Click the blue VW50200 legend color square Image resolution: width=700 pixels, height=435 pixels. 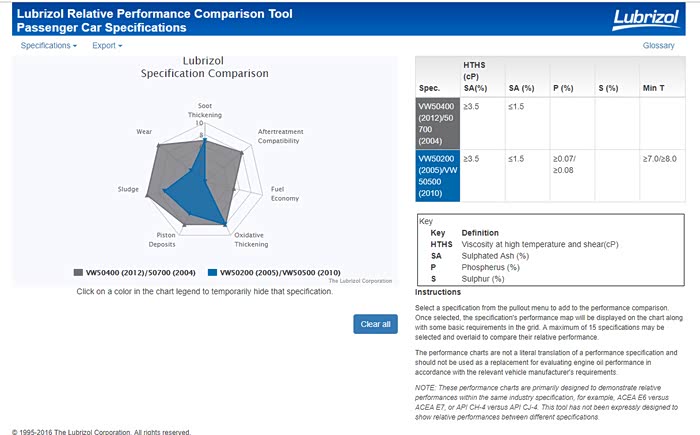pyautogui.click(x=212, y=272)
